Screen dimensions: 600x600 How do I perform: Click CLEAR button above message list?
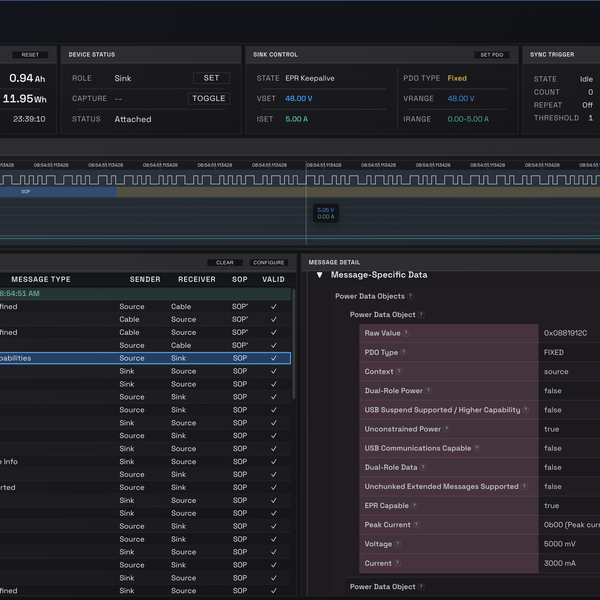click(225, 262)
